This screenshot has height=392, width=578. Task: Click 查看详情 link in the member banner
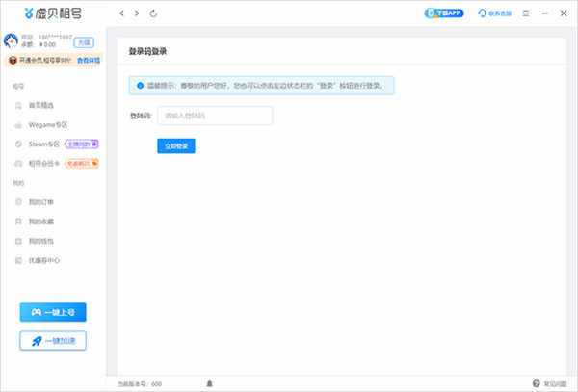[89, 60]
